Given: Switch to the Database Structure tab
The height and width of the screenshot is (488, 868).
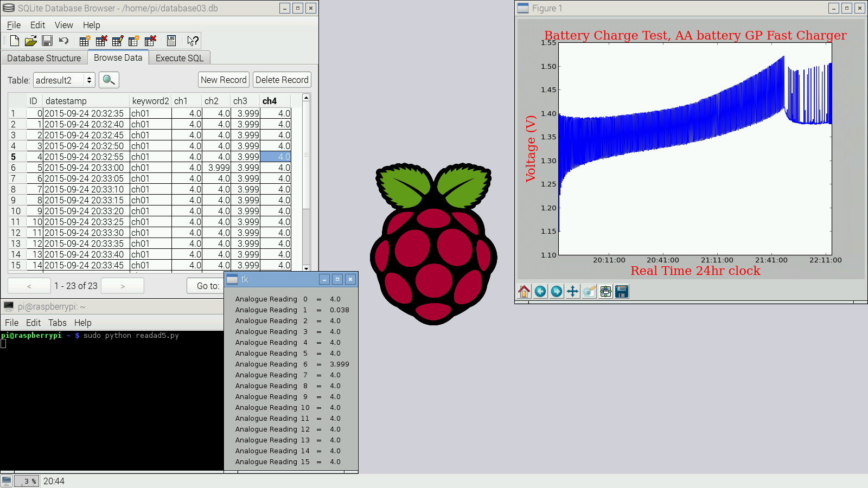Looking at the screenshot, I should (43, 57).
